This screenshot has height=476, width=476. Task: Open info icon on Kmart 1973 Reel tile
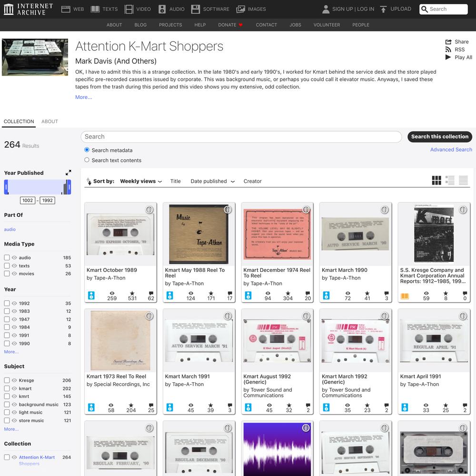149,316
